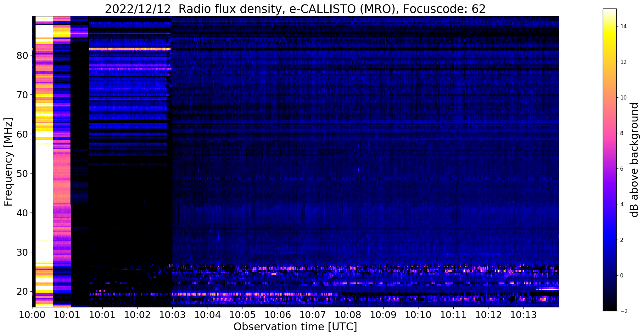644x336 pixels.
Task: Pick the colorbar tick label 8
Action: click(x=621, y=133)
